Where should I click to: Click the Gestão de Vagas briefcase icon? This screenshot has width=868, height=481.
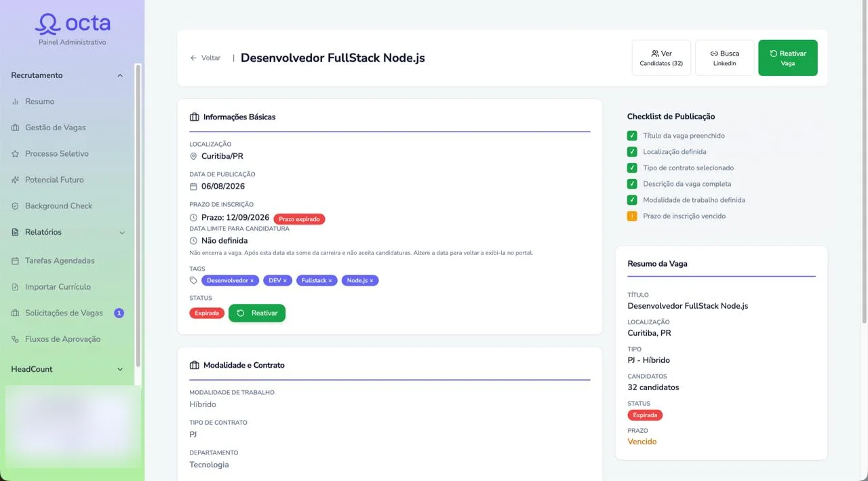click(15, 128)
